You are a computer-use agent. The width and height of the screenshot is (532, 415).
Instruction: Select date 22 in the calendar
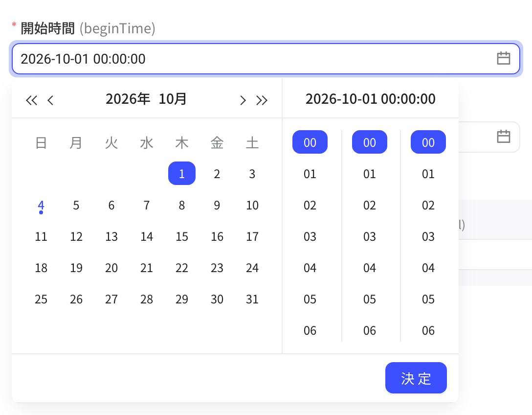(x=182, y=268)
